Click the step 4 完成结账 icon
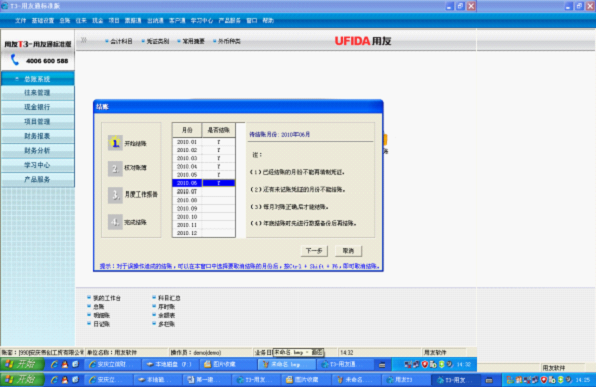This screenshot has height=387, width=596. point(115,222)
